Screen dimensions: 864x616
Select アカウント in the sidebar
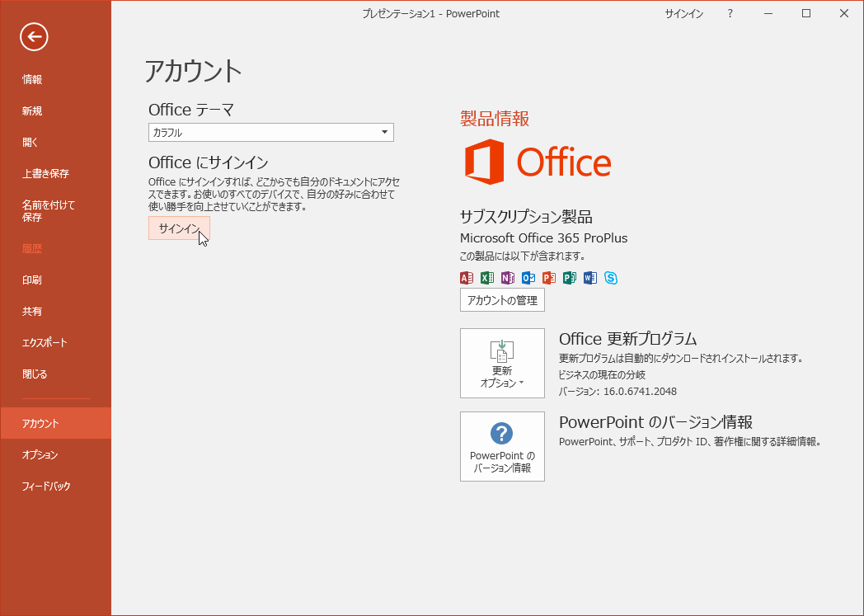point(56,423)
